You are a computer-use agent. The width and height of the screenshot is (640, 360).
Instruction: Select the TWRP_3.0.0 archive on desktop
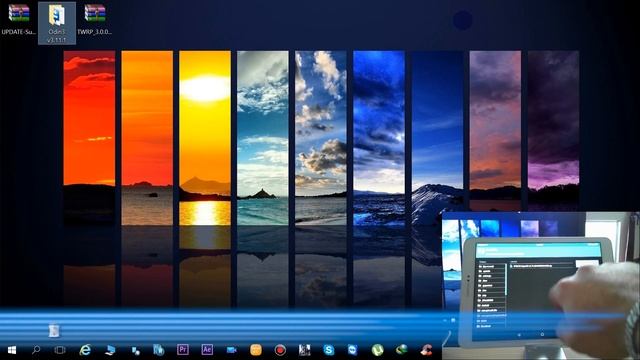[95, 19]
